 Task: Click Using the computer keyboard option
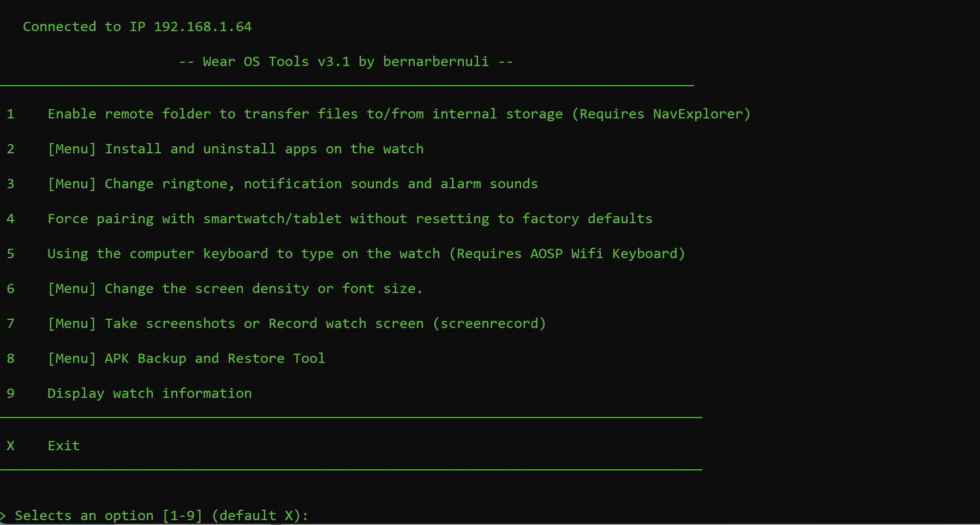pyautogui.click(x=243, y=254)
